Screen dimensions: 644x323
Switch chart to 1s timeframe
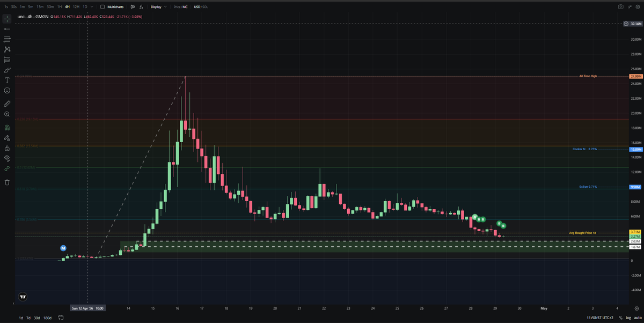[x=5, y=7]
